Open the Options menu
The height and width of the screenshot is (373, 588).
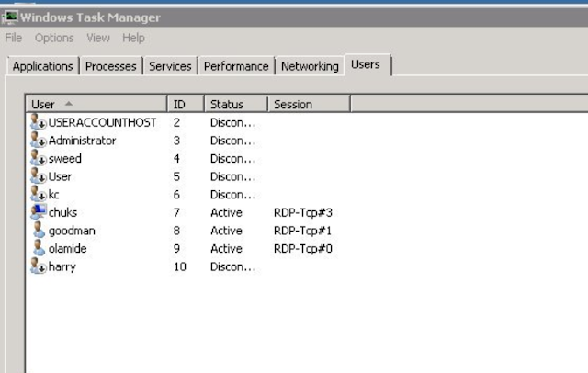click(x=54, y=38)
